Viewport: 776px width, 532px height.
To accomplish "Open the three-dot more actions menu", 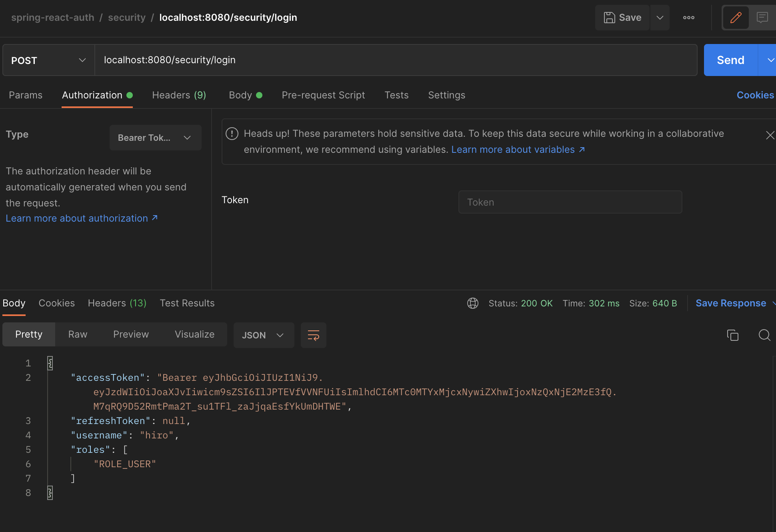I will [x=688, y=18].
